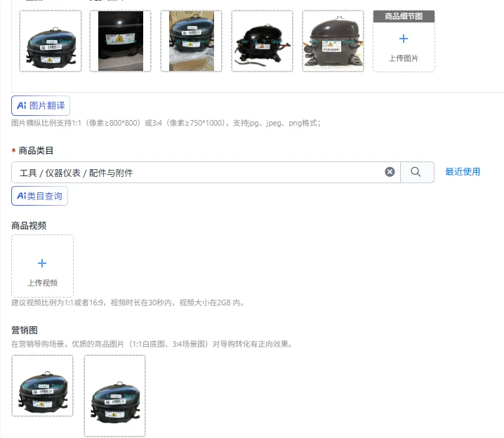Click the video hint text mentioning 2GB

128,303
